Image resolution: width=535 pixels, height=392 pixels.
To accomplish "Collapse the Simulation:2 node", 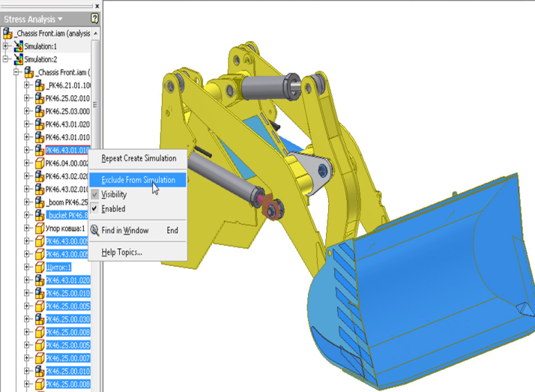I will click(x=5, y=58).
